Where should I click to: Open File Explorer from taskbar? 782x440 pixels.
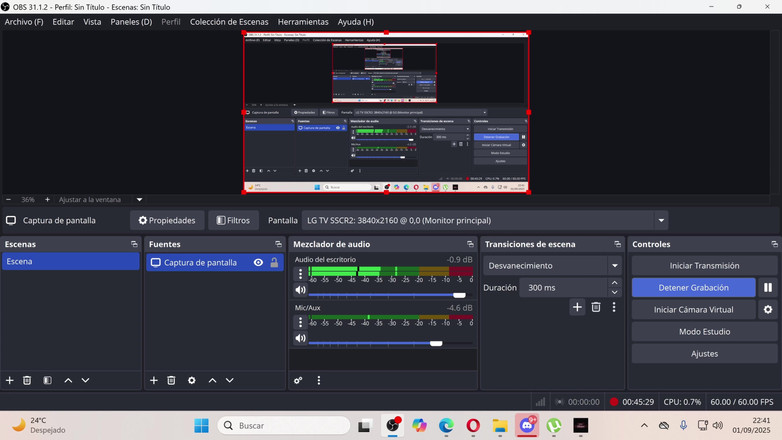pos(500,426)
